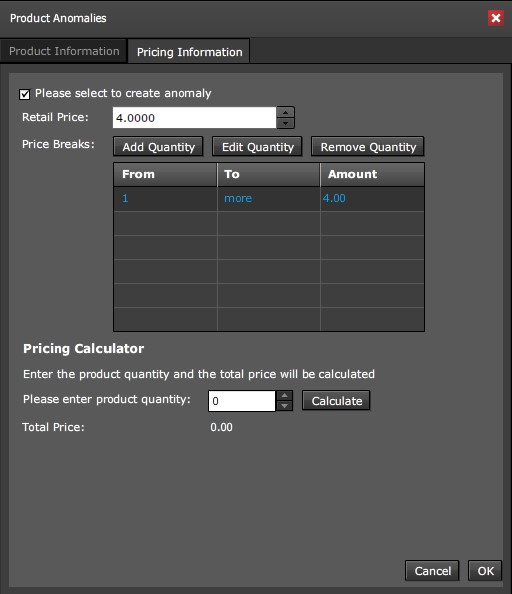512x594 pixels.
Task: Click the Remove Quantity button
Action: [x=368, y=147]
